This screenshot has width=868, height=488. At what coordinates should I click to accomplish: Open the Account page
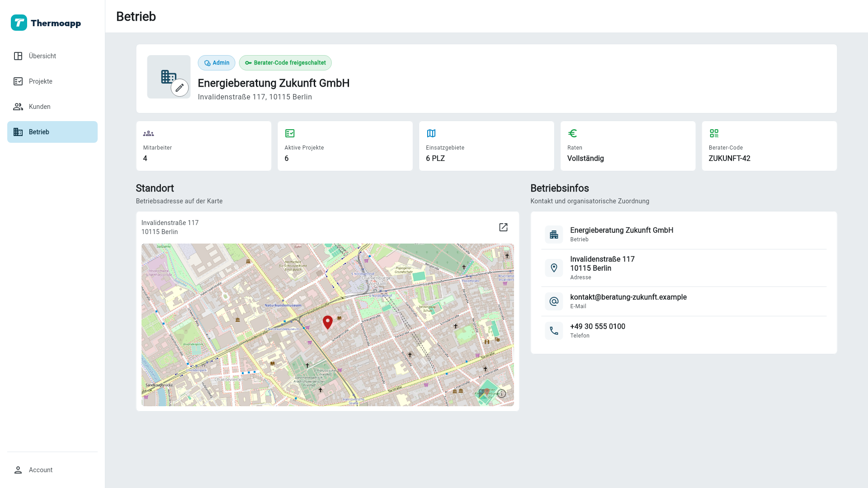(52, 470)
